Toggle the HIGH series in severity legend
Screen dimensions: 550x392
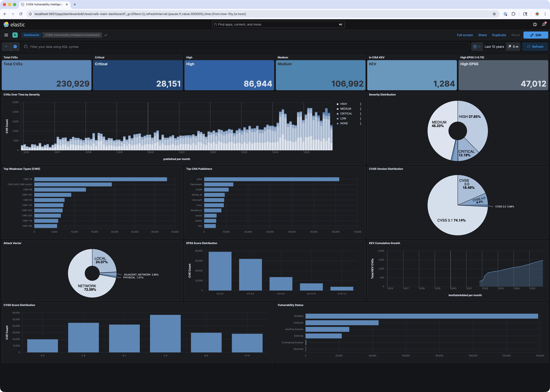click(x=344, y=104)
